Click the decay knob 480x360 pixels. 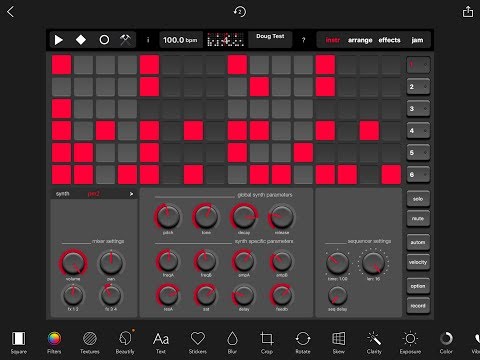point(244,217)
